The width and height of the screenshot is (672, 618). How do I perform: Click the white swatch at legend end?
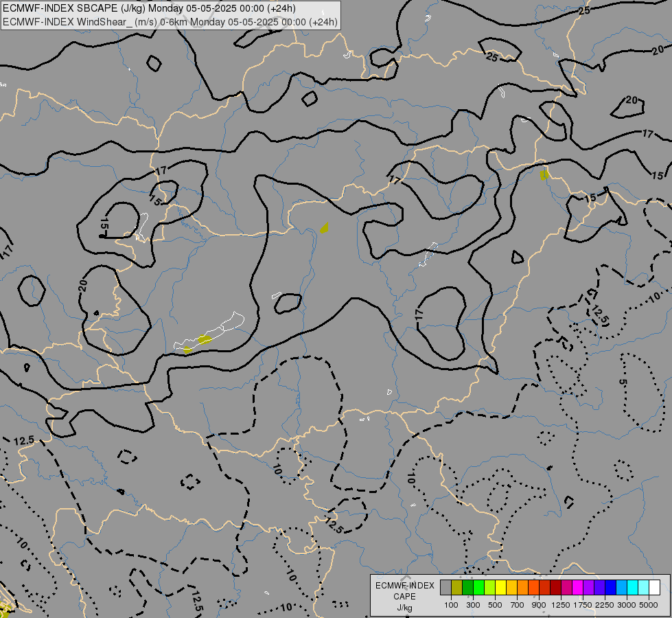pos(654,588)
